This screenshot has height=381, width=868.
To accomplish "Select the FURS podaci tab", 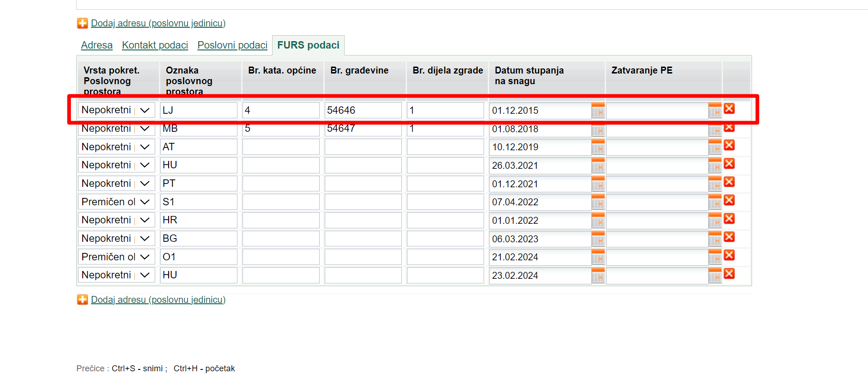I will (x=308, y=45).
